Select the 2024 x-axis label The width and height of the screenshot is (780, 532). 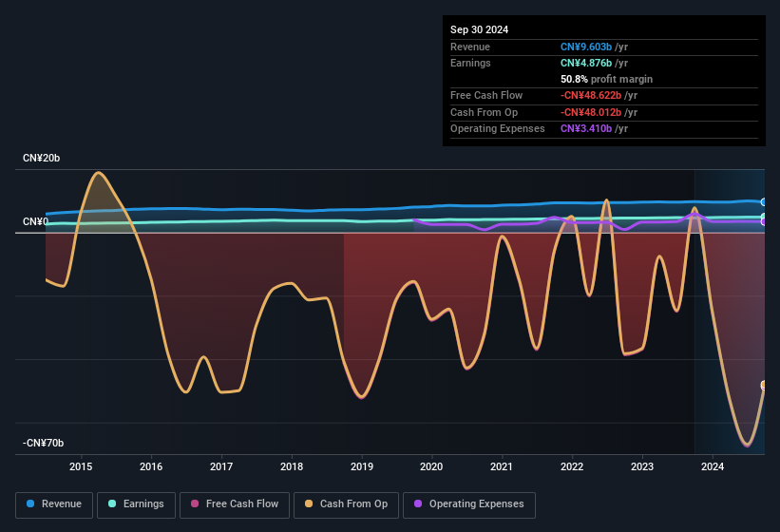pyautogui.click(x=713, y=466)
